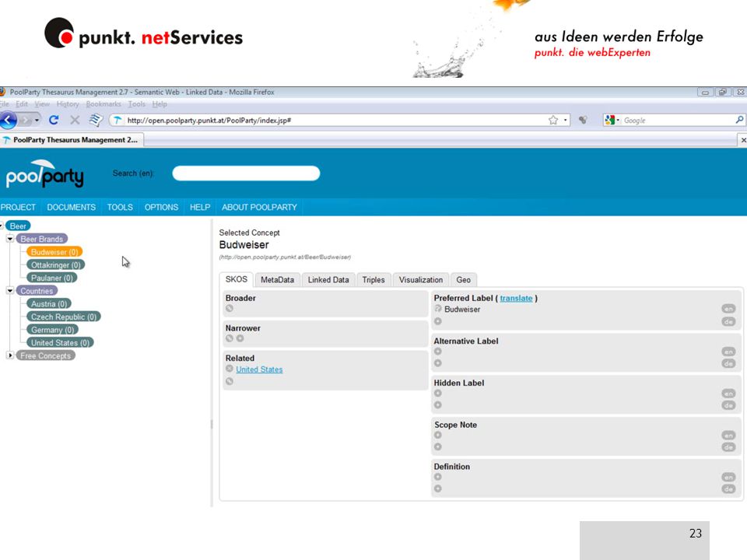Add an English alternative label
Screen dimensions: 747x560
click(438, 352)
